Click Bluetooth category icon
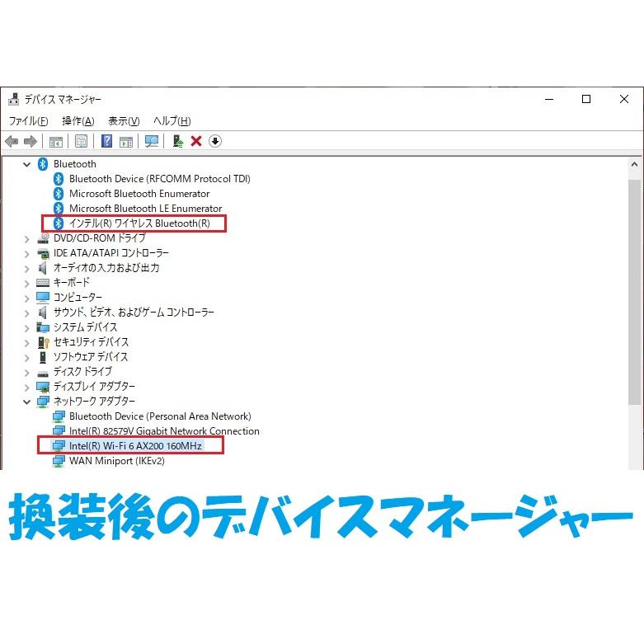The width and height of the screenshot is (644, 644). (x=43, y=164)
